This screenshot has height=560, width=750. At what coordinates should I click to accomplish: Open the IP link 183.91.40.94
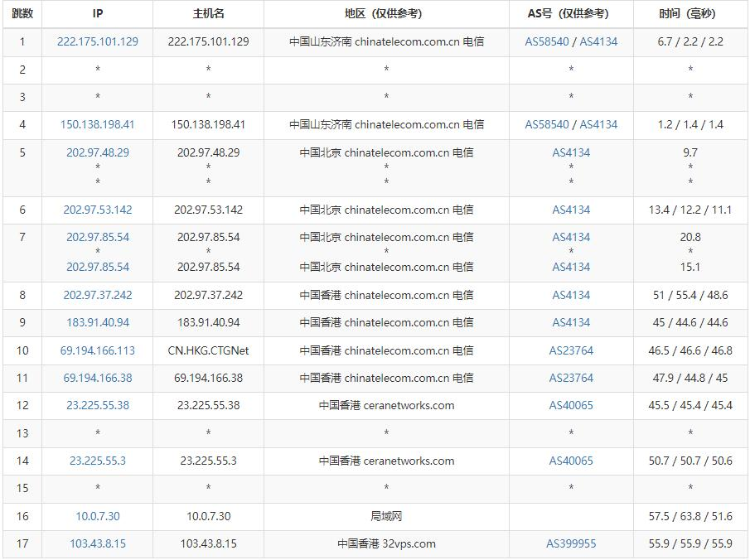(x=98, y=322)
